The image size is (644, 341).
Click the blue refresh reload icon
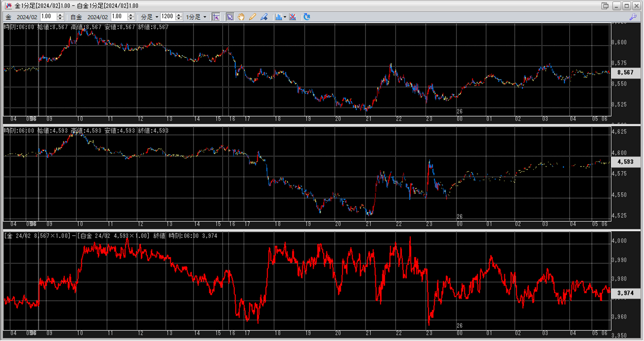307,17
